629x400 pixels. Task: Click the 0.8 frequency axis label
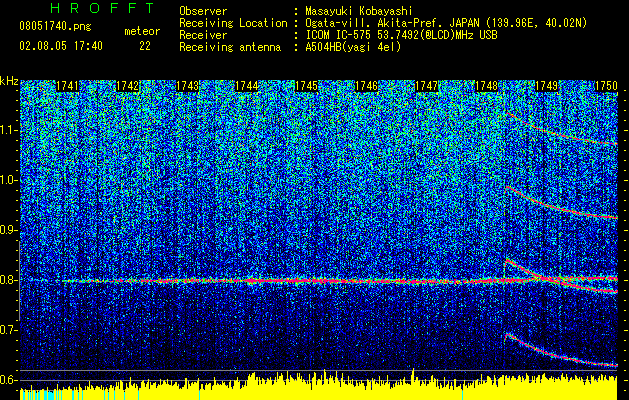pos(9,280)
